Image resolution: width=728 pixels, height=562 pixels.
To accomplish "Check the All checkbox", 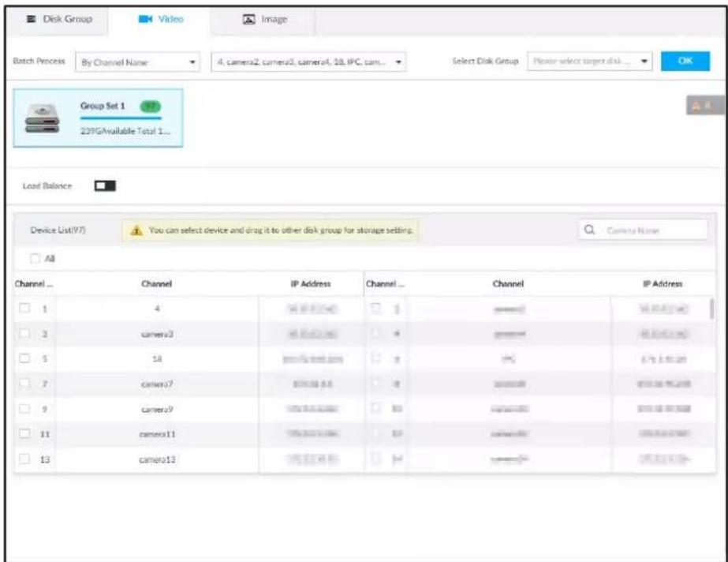I will point(35,258).
